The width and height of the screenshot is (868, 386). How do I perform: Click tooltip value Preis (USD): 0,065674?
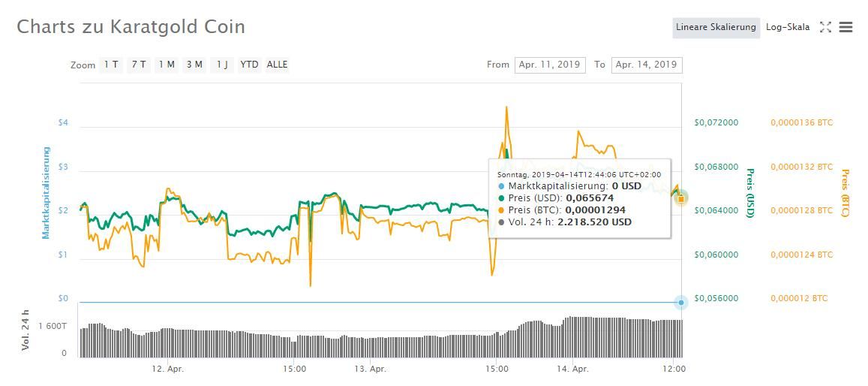click(560, 198)
